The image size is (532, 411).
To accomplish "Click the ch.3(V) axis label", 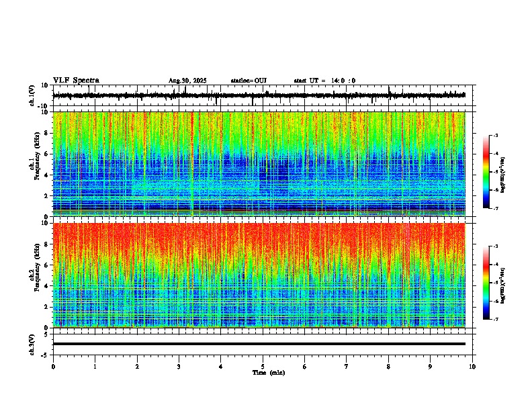I will [x=32, y=345].
